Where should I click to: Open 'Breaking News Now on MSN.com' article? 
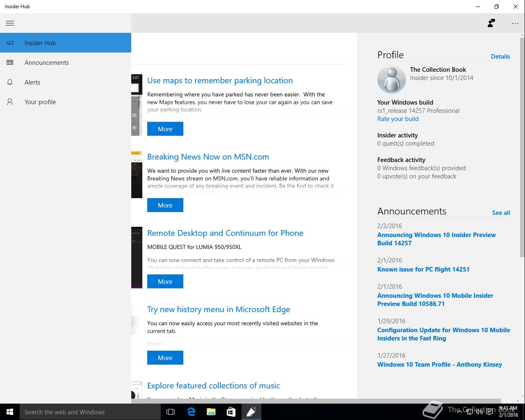[208, 157]
